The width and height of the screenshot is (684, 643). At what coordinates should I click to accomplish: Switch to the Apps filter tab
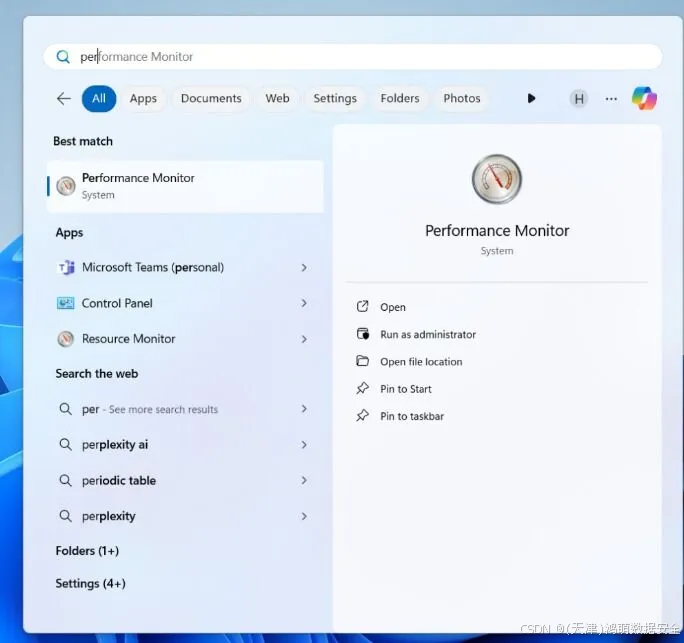143,99
